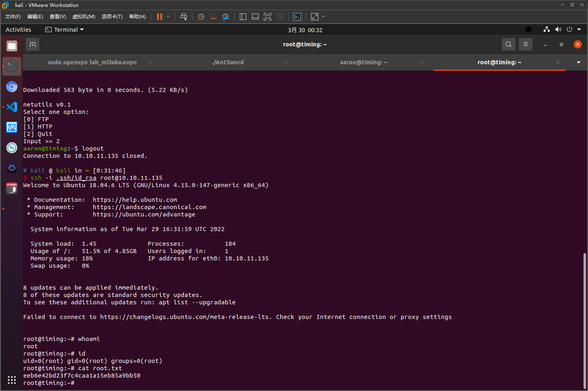Open the wired network status icon

[x=546, y=29]
